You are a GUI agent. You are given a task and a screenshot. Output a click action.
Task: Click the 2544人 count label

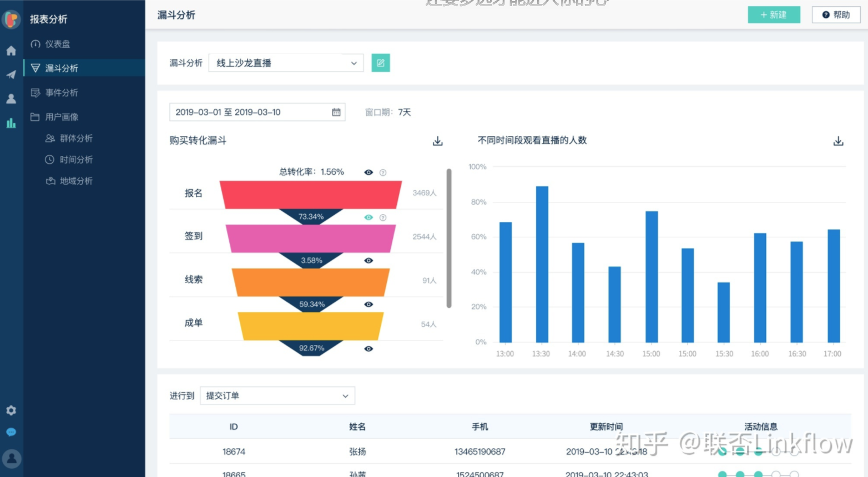click(x=425, y=237)
